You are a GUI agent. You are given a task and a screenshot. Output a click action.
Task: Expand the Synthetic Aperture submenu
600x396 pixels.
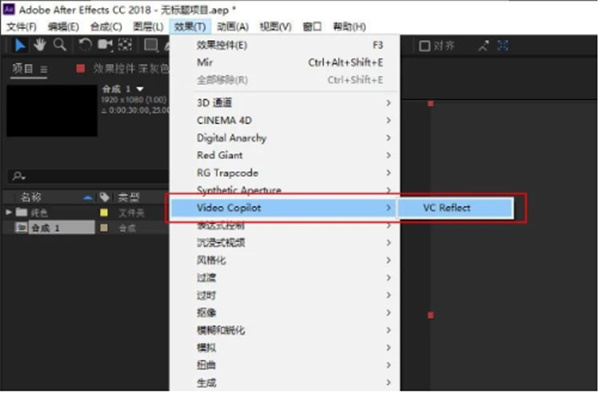tap(285, 190)
